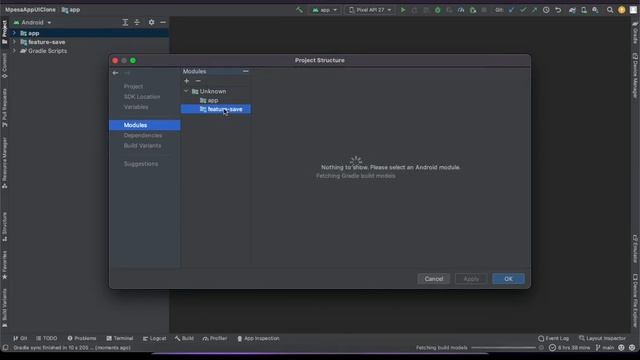Image resolution: width=640 pixels, height=360 pixels.
Task: Click the Git push arrow icon
Action: (x=534, y=10)
